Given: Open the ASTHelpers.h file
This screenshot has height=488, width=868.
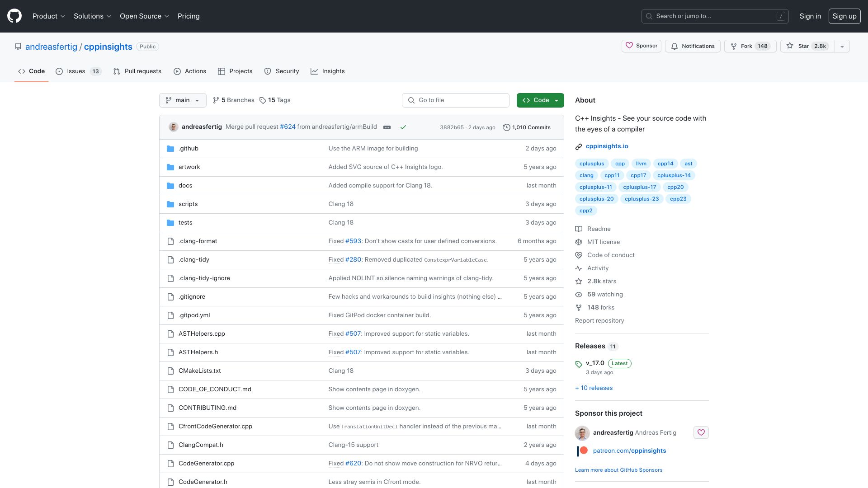Looking at the screenshot, I should point(198,352).
